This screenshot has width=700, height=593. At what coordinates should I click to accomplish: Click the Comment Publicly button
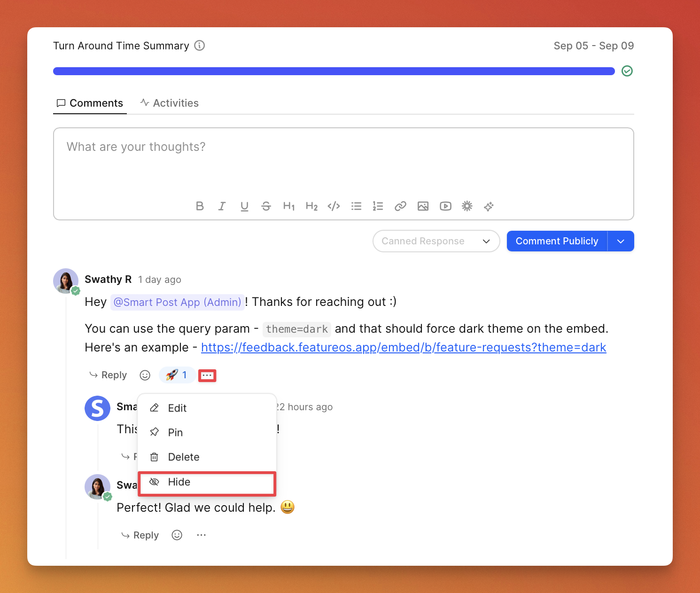click(x=557, y=241)
